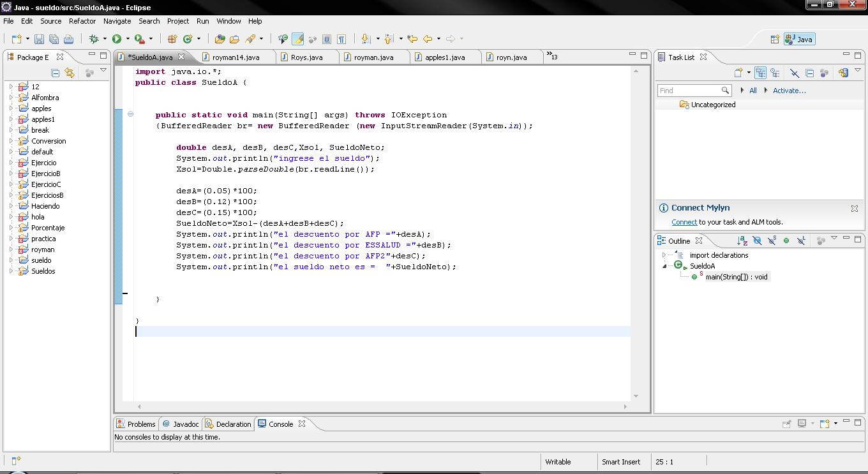Image resolution: width=868 pixels, height=474 pixels.
Task: Expand import declarations in the Outline
Action: pos(666,254)
